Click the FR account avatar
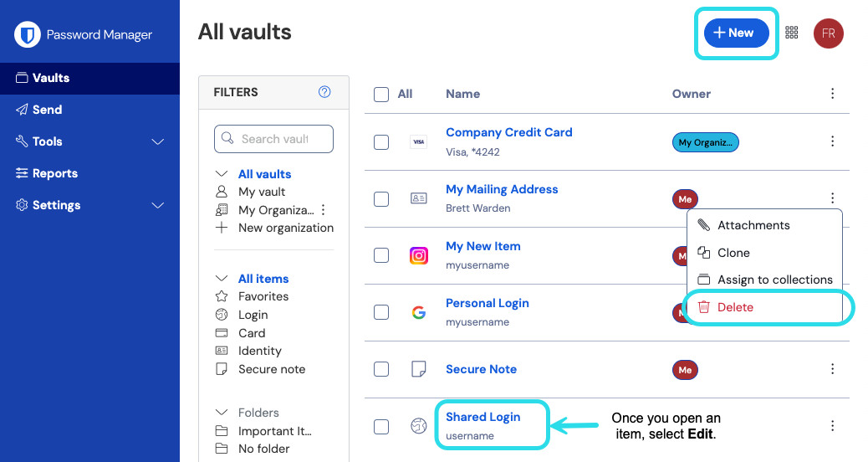The height and width of the screenshot is (462, 868). point(828,33)
